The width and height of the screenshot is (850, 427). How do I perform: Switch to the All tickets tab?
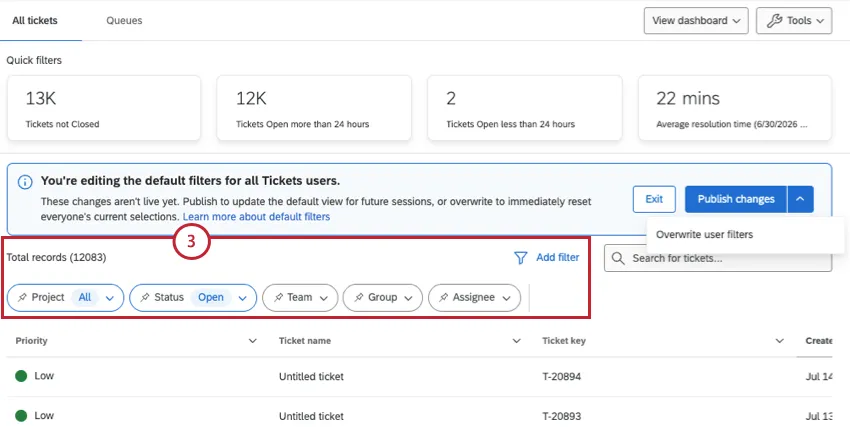click(35, 21)
